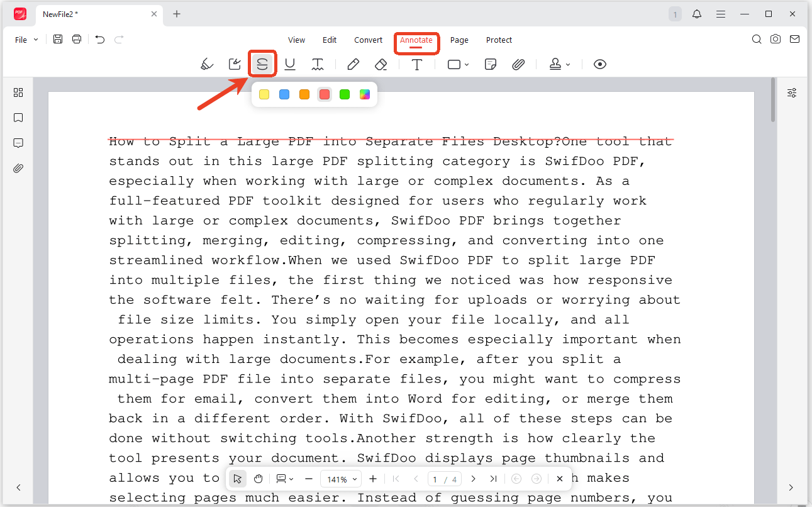Image resolution: width=812 pixels, height=507 pixels.
Task: Click the badge showing 1 in title bar
Action: (675, 14)
